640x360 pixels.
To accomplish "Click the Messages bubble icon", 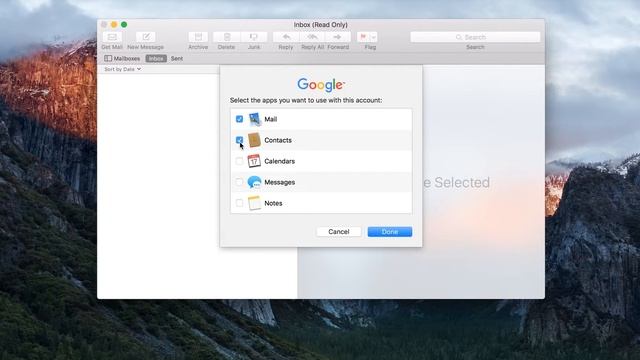I will point(254,182).
